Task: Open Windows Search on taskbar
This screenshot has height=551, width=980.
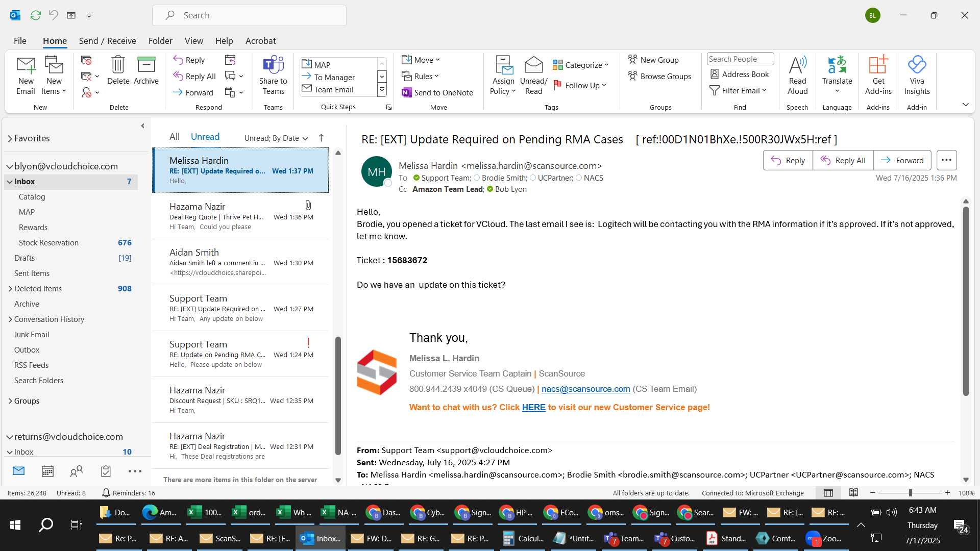Action: coord(46,524)
